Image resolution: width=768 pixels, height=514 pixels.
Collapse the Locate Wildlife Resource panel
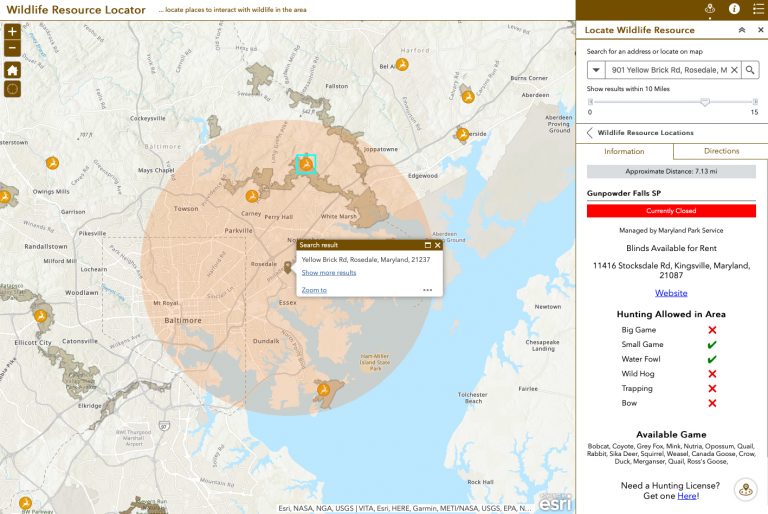tap(742, 30)
